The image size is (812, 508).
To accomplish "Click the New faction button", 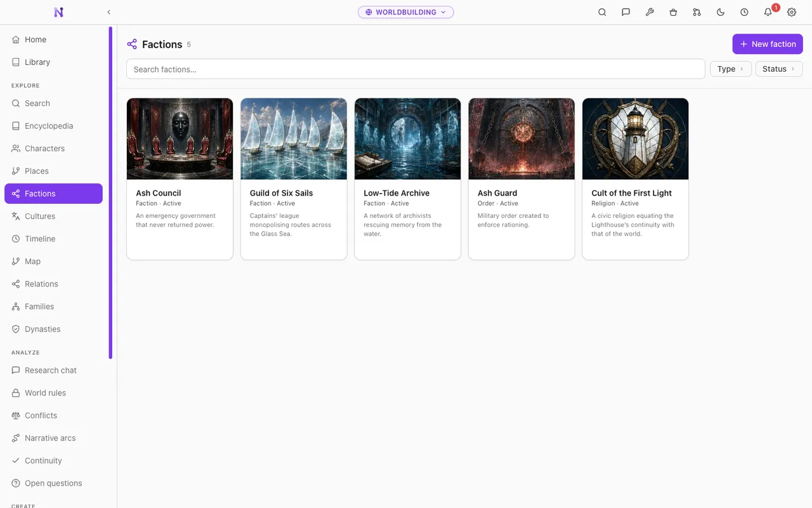I will pos(768,44).
